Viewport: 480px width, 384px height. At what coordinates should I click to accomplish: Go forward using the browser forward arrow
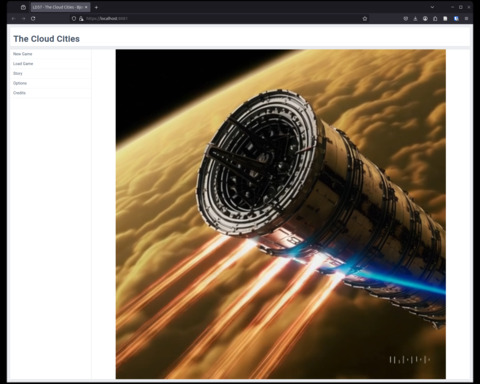(x=23, y=19)
